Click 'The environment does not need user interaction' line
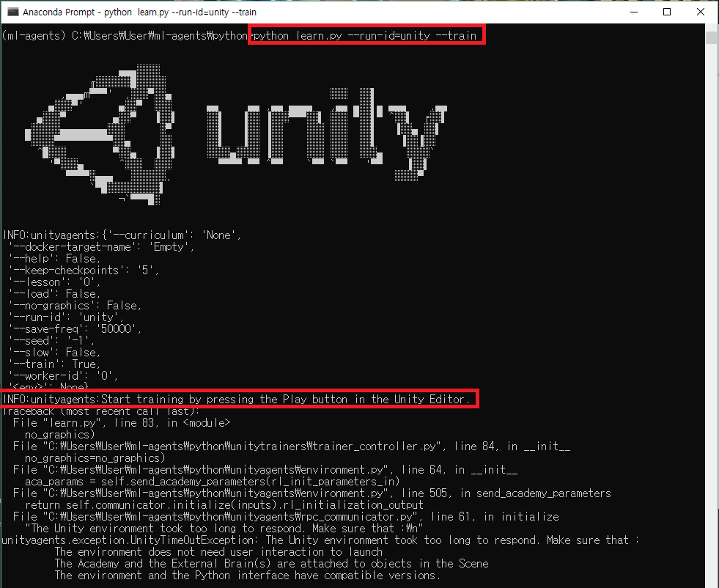 (x=218, y=552)
